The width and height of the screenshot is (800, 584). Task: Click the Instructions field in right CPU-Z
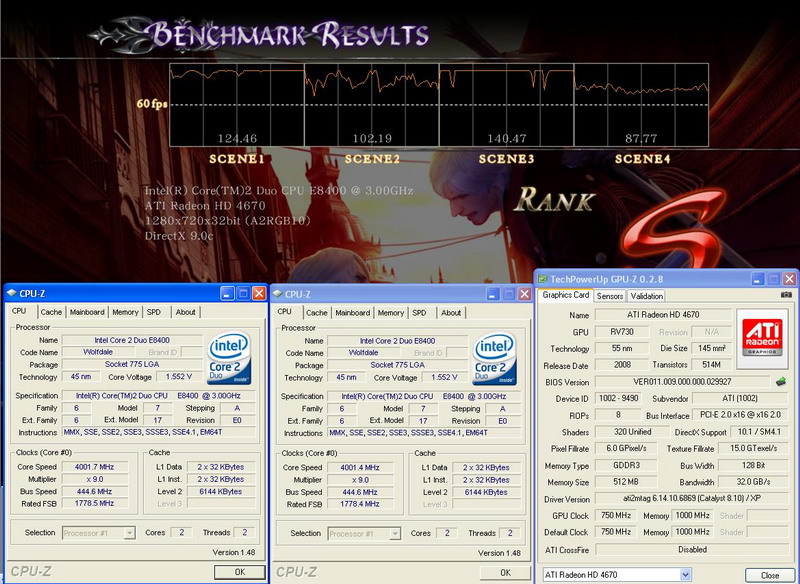[424, 433]
